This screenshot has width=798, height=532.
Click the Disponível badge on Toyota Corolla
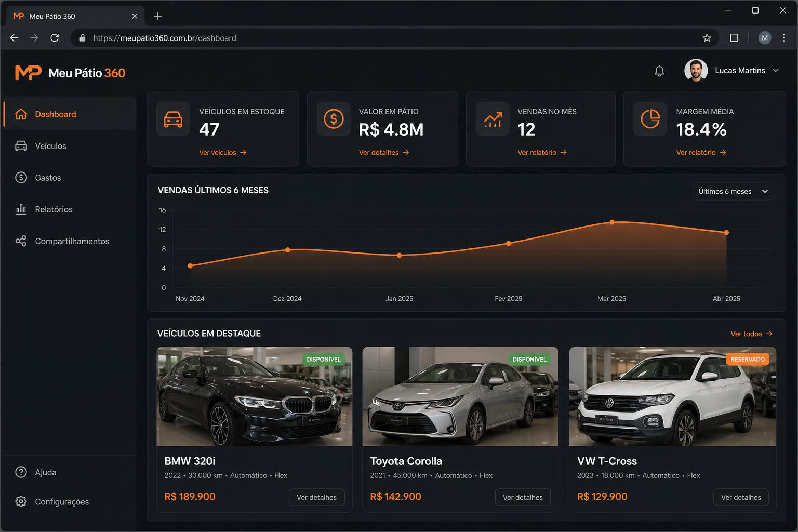point(529,360)
